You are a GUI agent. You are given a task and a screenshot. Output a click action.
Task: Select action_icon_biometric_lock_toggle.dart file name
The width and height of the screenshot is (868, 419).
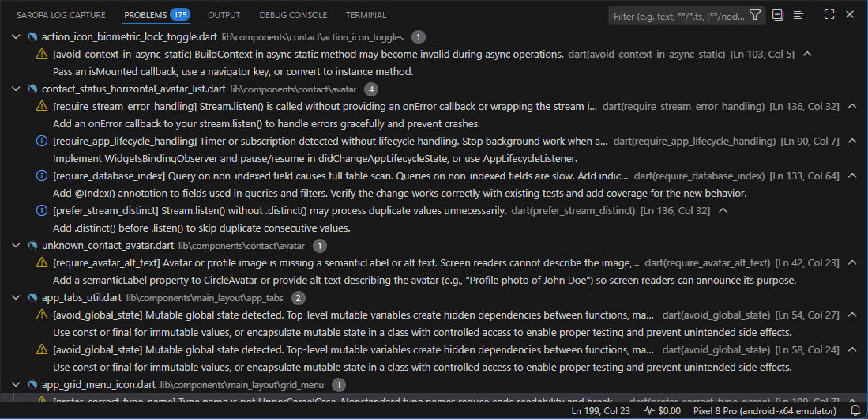click(130, 37)
